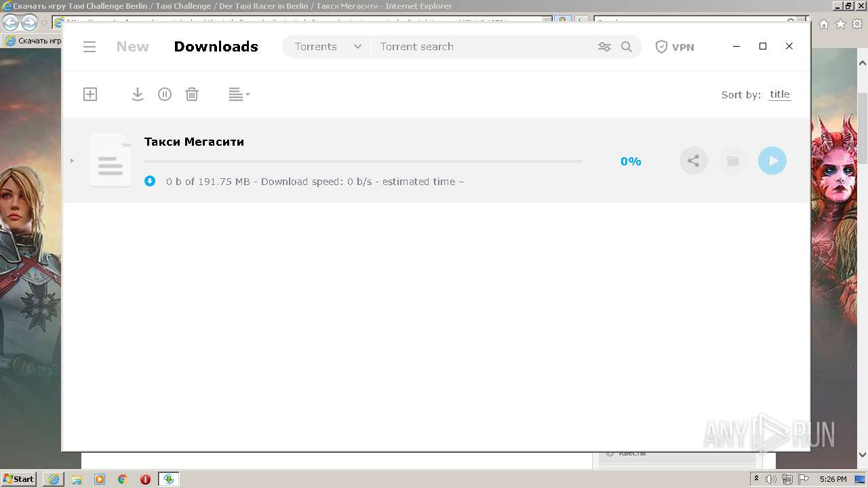Open Internet Explorer tools gear
The height and width of the screenshot is (488, 868).
coord(858,24)
